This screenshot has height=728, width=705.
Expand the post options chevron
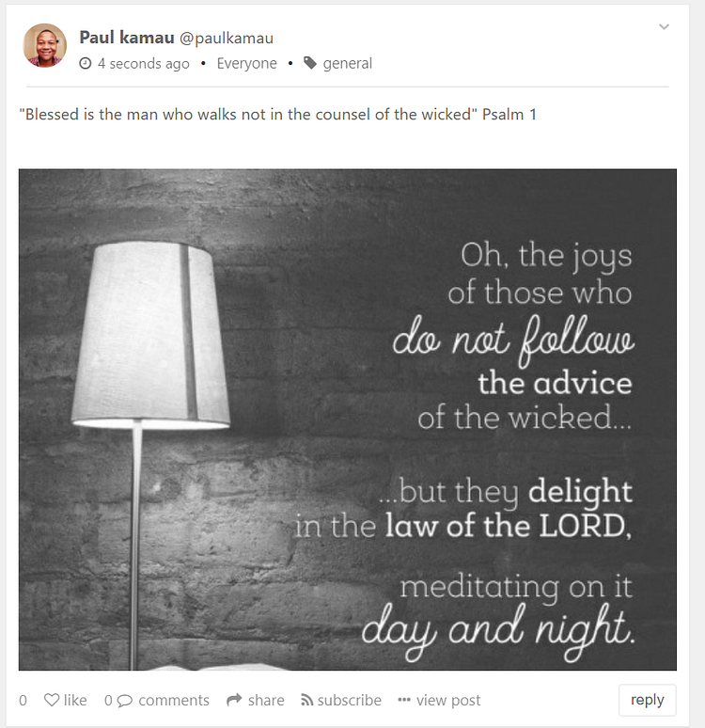point(664,27)
